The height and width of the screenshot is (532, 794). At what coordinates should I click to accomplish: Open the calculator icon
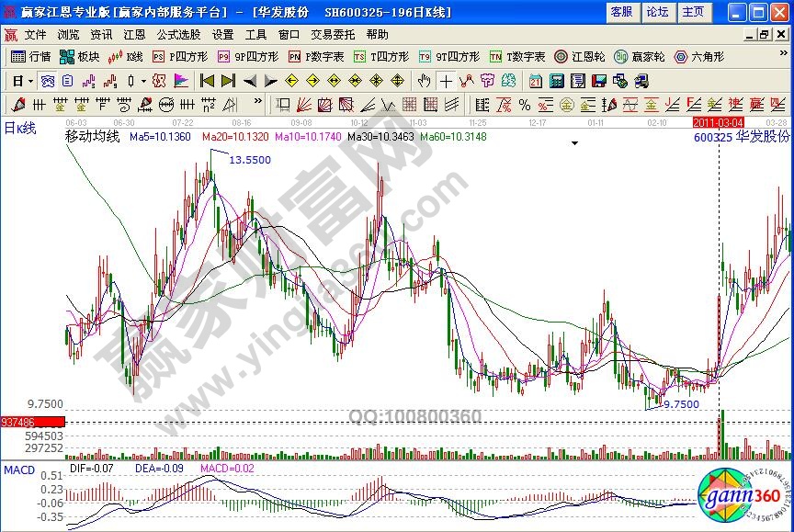[557, 81]
